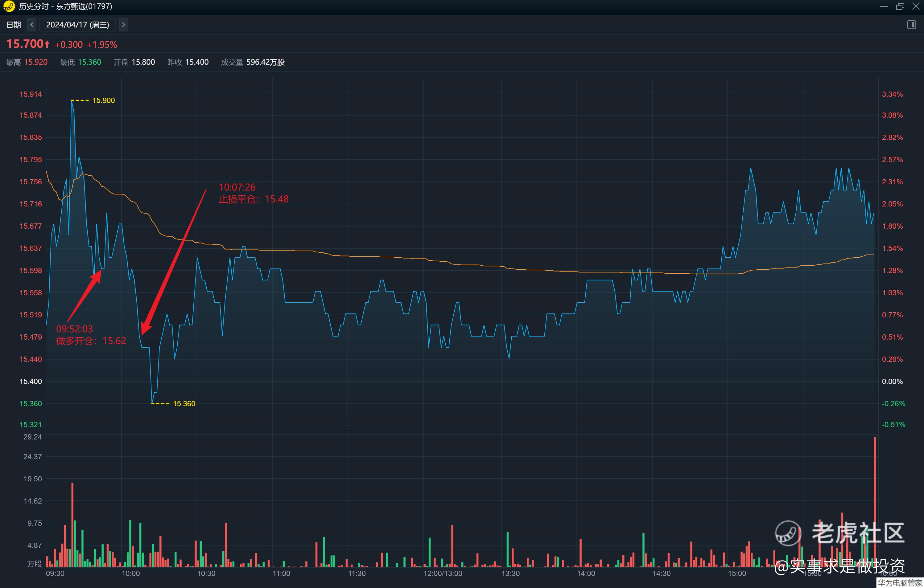Click the volume value 596.42万股
This screenshot has height=588, width=924.
coord(266,62)
